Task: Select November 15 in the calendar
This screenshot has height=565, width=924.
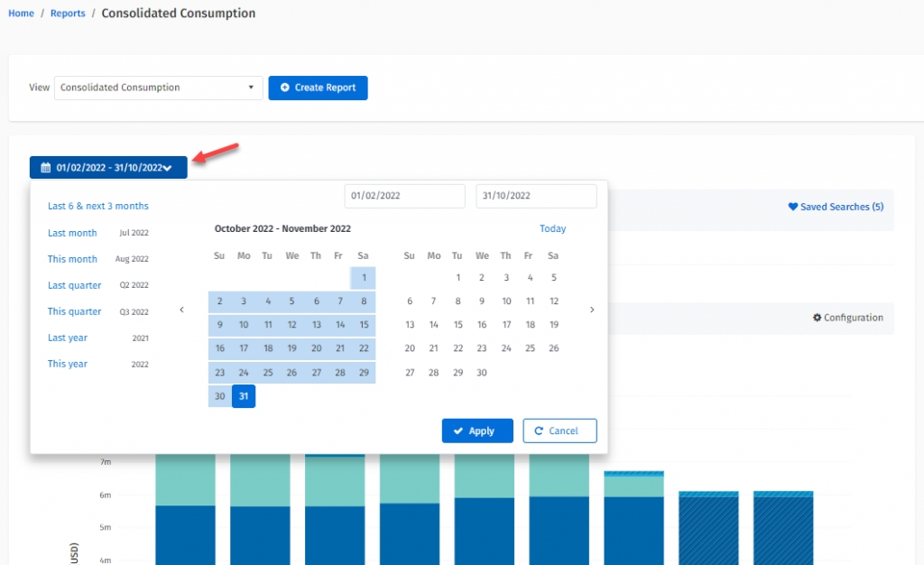Action: (457, 324)
